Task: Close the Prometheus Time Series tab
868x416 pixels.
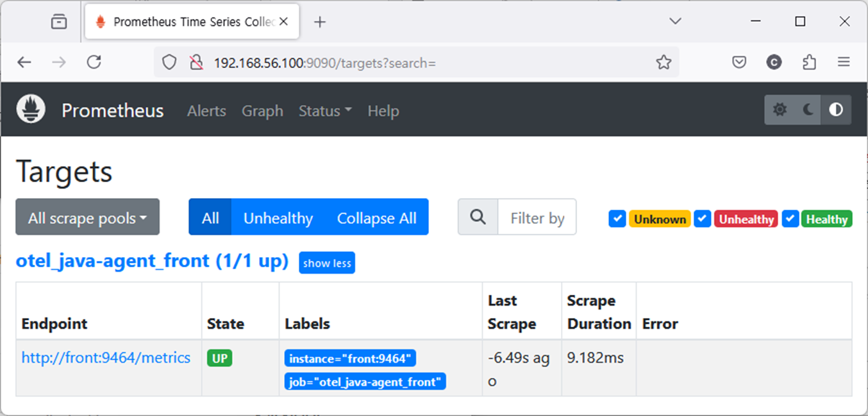Action: click(283, 22)
